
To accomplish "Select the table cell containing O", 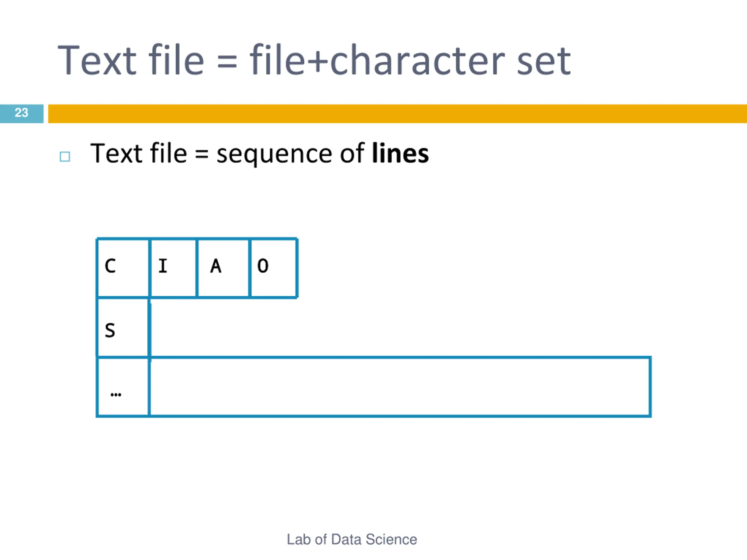I will tap(273, 268).
